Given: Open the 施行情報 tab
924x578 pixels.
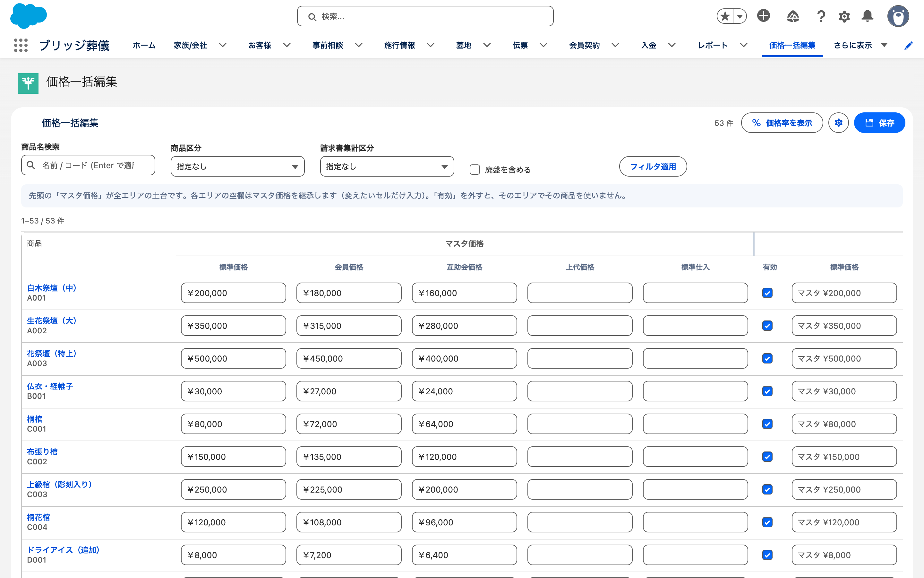Looking at the screenshot, I should (x=399, y=45).
